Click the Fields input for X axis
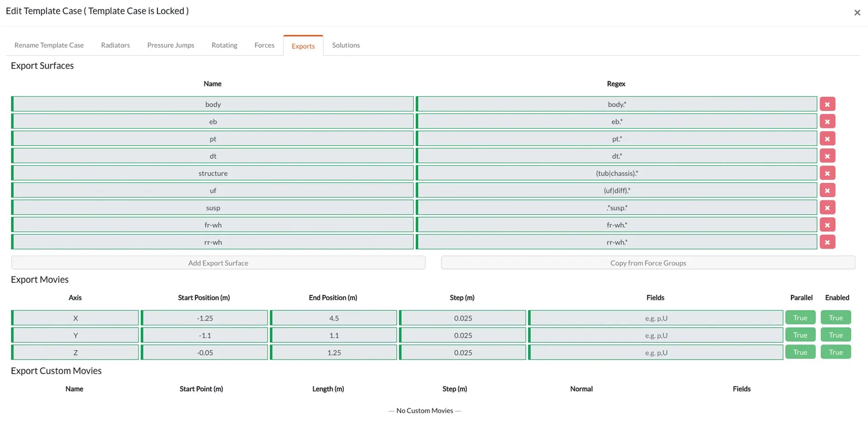The width and height of the screenshot is (868, 423). 656,318
